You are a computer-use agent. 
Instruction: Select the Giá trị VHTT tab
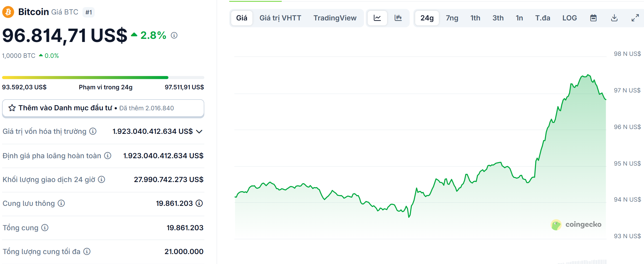(x=280, y=18)
